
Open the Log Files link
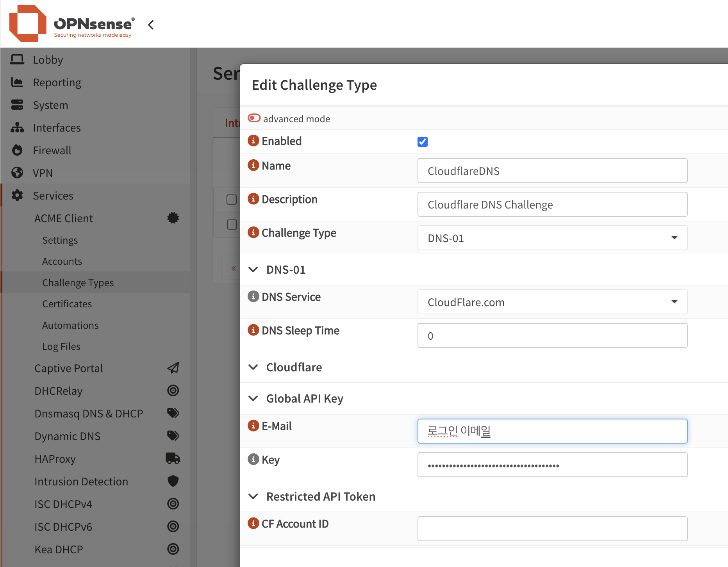click(61, 346)
